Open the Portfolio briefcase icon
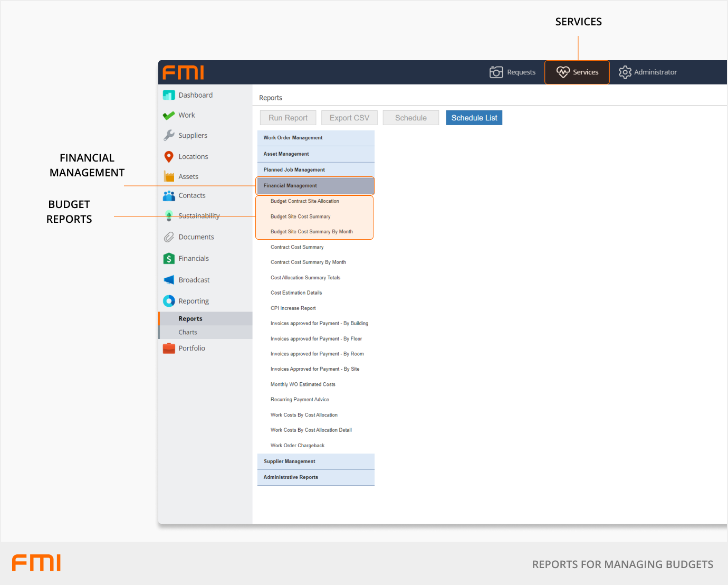728x585 pixels. coord(169,348)
